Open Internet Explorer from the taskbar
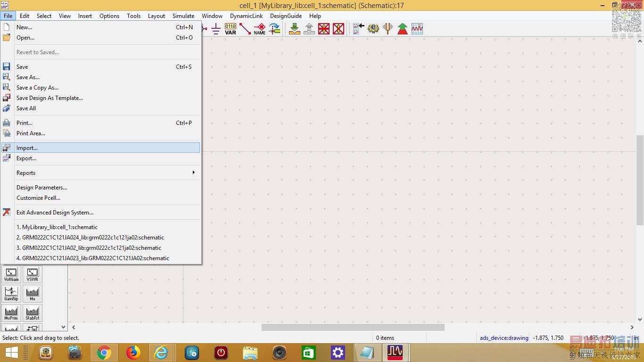Image resolution: width=644 pixels, height=362 pixels. [x=162, y=353]
